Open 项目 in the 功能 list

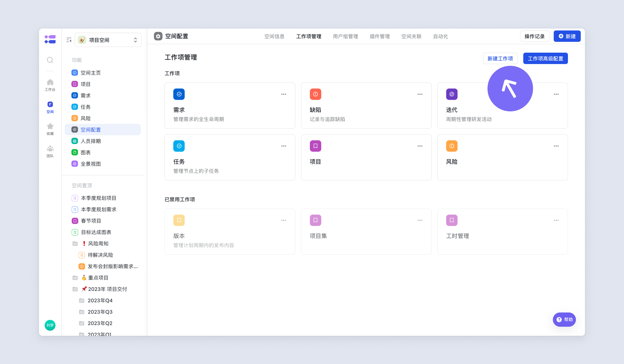tap(103, 84)
